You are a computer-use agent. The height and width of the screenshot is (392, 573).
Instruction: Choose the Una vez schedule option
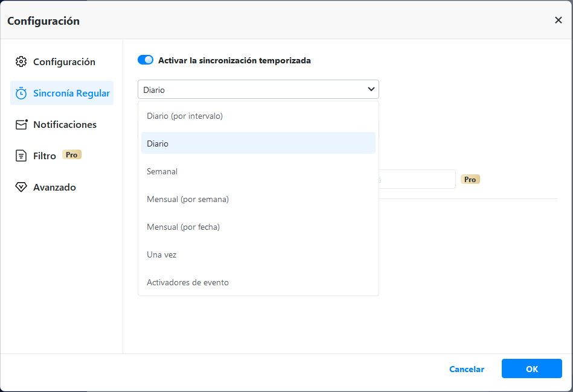[x=162, y=254]
